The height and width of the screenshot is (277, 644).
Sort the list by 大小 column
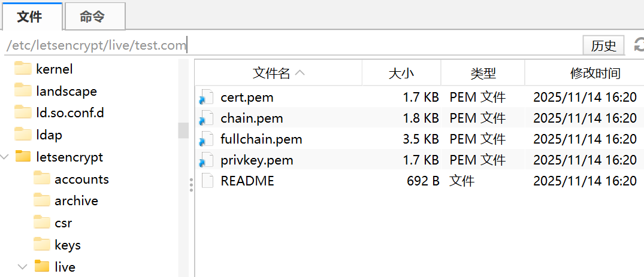401,73
